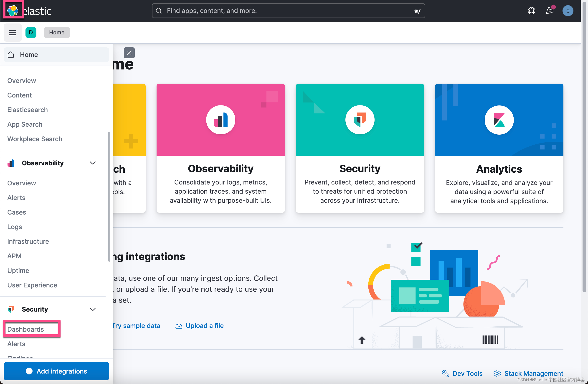Click the Security card's shield icon

tap(360, 120)
